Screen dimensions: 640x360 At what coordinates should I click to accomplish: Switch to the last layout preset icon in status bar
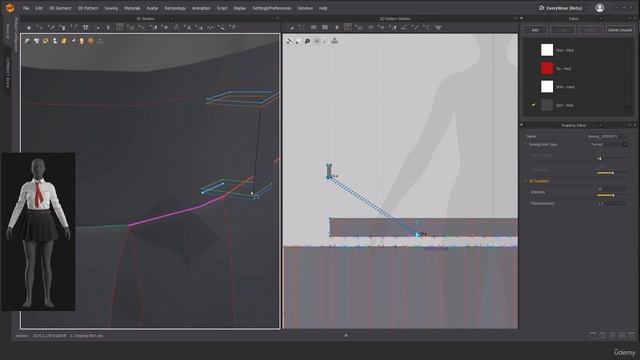tap(631, 335)
